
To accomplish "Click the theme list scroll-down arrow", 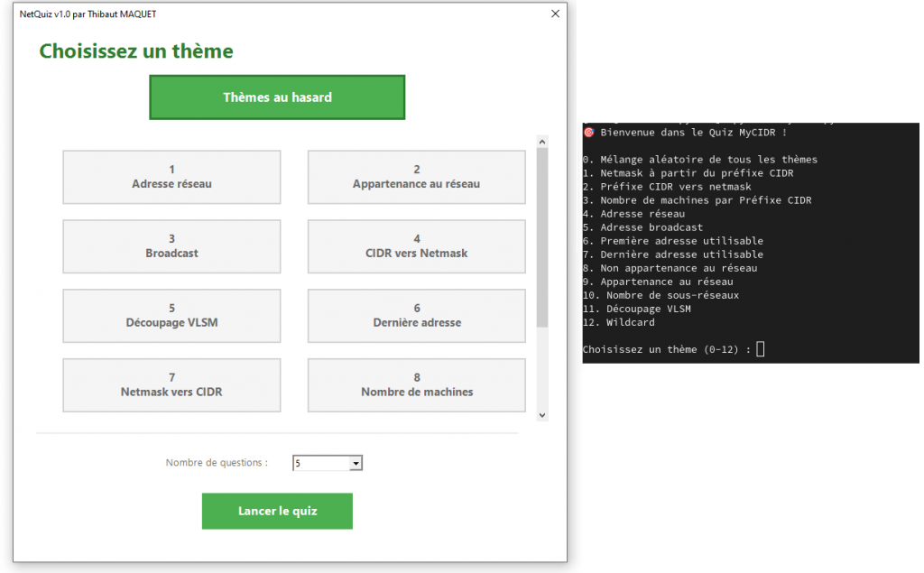I will coord(542,415).
